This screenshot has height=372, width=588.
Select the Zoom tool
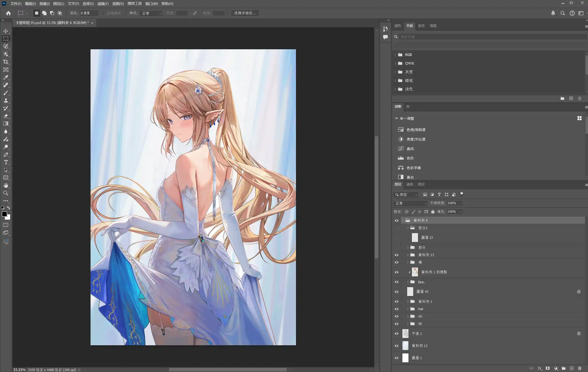[6, 193]
